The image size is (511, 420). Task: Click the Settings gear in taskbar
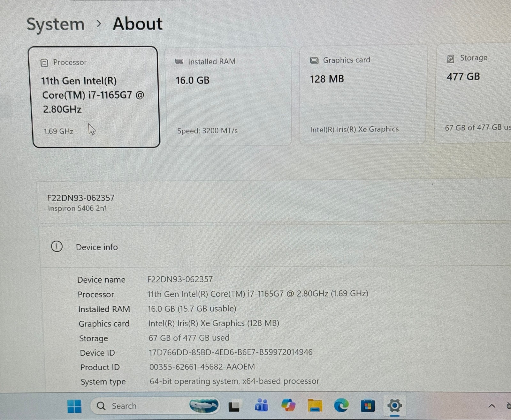click(x=394, y=406)
